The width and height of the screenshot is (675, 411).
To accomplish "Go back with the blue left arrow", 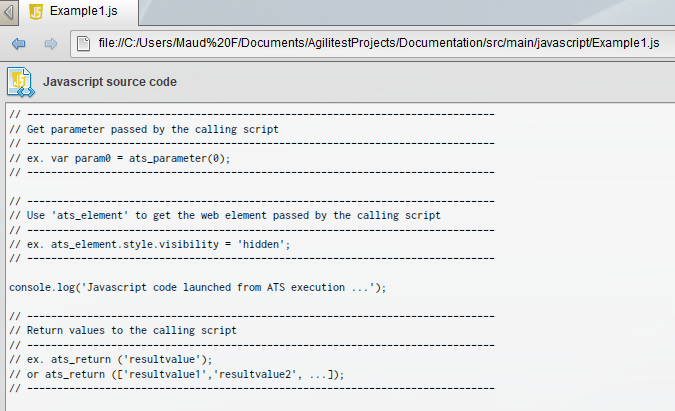I will tap(19, 43).
